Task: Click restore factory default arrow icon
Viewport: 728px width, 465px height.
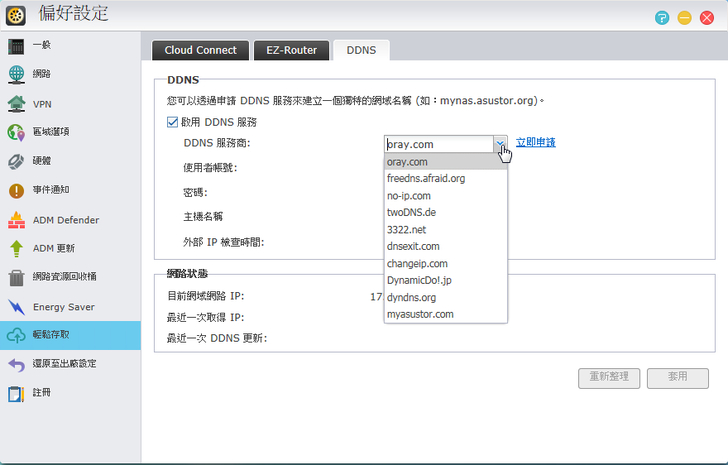Action: pyautogui.click(x=16, y=364)
